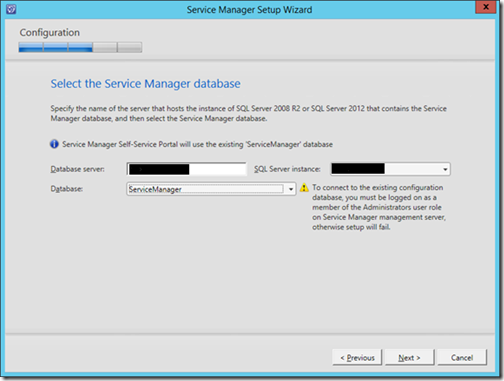Close the Setup Wizard window
Viewport: 504px width, 381px height.
(x=486, y=7)
